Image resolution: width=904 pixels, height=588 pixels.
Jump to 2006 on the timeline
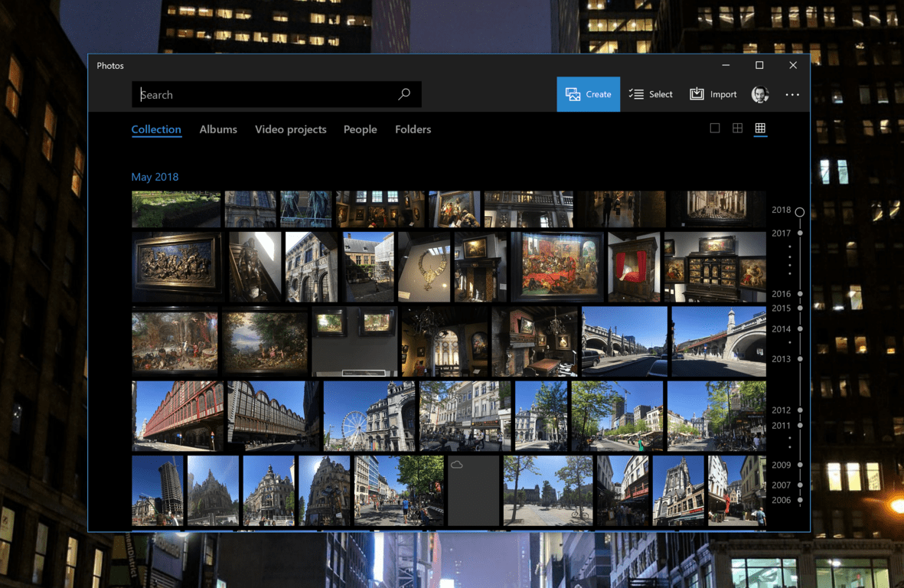click(x=782, y=501)
